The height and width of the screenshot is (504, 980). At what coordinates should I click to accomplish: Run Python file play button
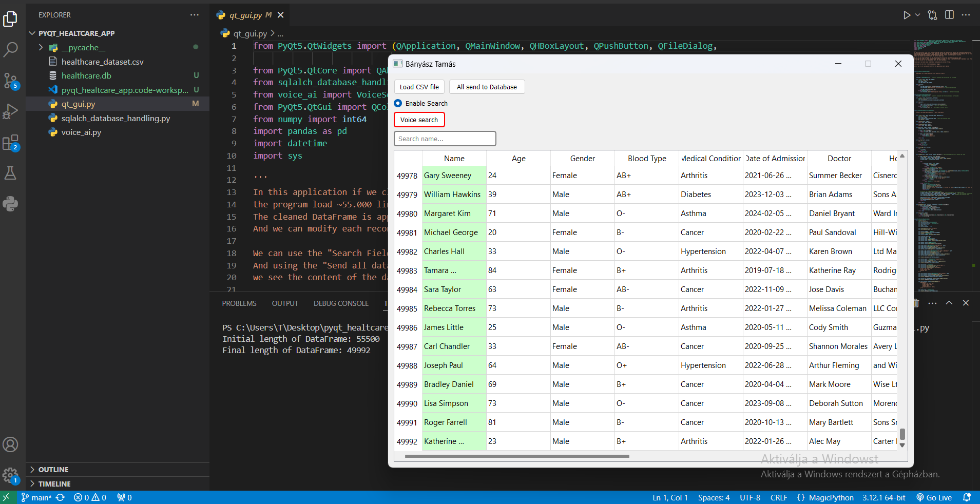click(x=907, y=15)
